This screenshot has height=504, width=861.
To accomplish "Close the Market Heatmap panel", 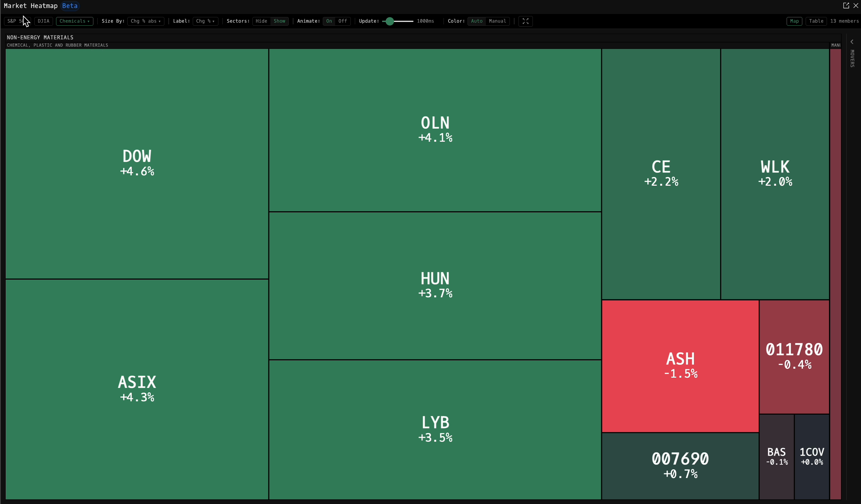I will (x=856, y=5).
